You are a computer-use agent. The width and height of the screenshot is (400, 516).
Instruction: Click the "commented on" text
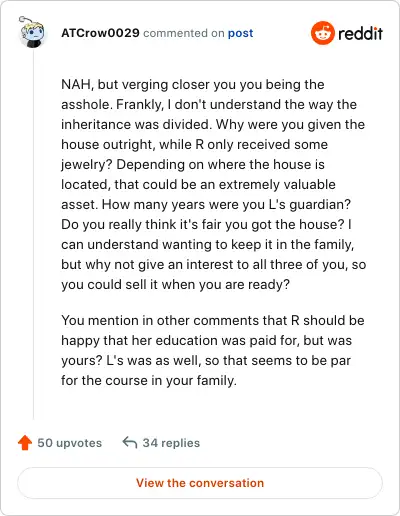coord(184,33)
